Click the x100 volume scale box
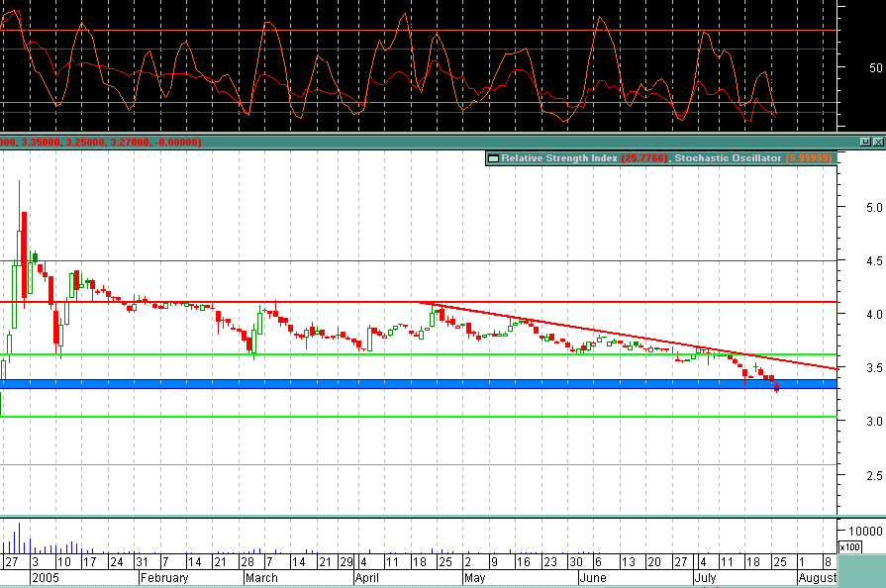The width and height of the screenshot is (886, 588). click(x=848, y=546)
